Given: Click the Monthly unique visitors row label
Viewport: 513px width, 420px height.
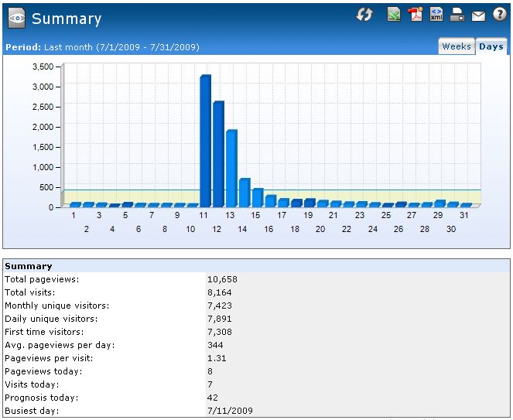Looking at the screenshot, I should (x=56, y=306).
